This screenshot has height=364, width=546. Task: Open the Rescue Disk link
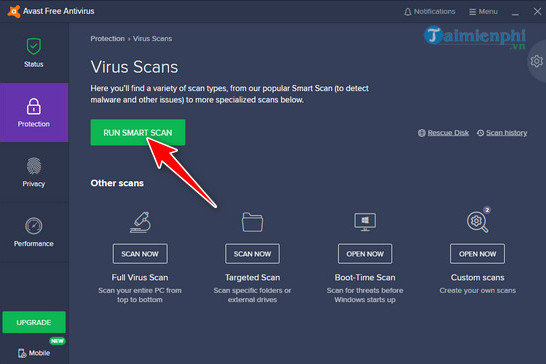click(x=443, y=133)
